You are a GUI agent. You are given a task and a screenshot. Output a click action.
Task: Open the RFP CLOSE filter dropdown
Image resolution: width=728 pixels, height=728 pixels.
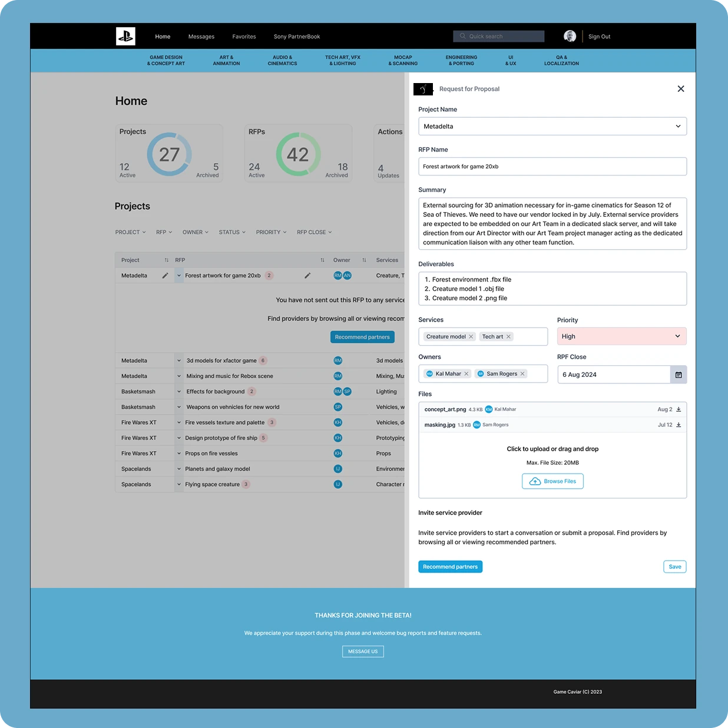[x=315, y=232]
